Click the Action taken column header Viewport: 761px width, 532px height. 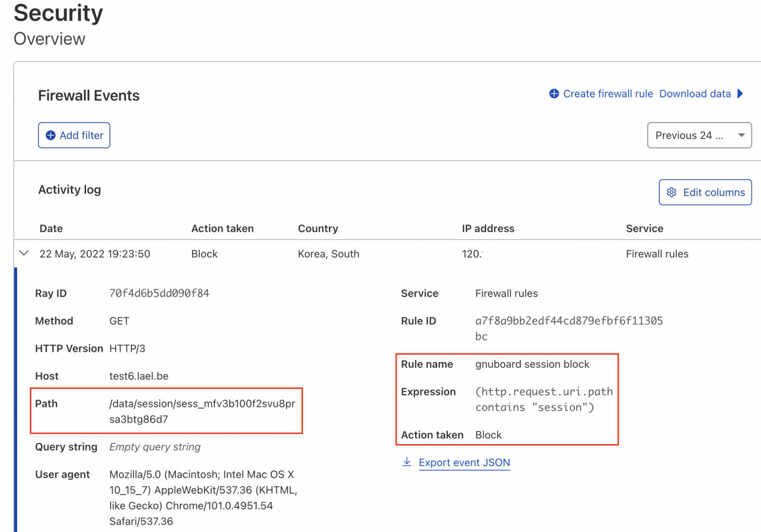[x=223, y=229]
